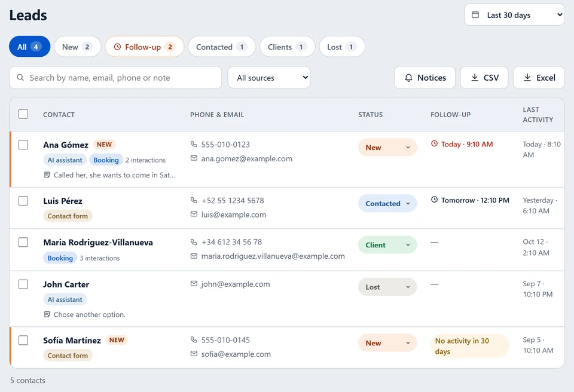Click the '3 interactions' text for Maria
The height and width of the screenshot is (392, 574).
(x=100, y=258)
